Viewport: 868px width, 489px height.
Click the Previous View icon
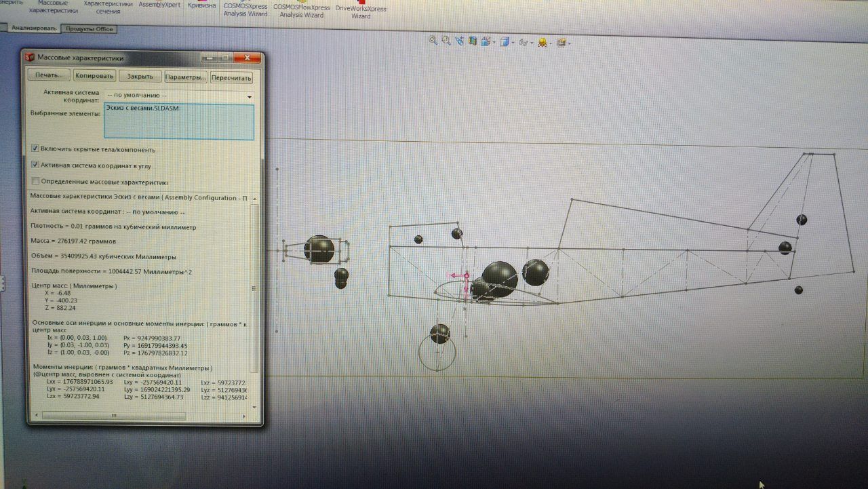tap(459, 41)
